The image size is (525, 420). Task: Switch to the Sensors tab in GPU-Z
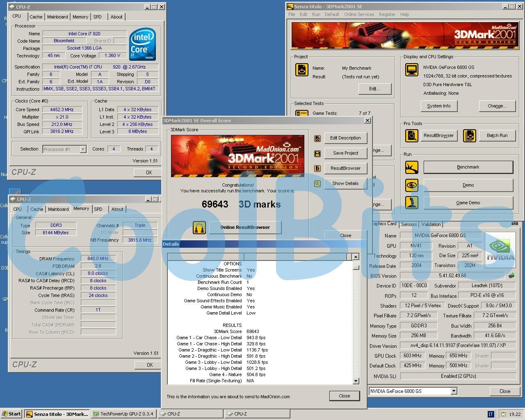pos(409,224)
